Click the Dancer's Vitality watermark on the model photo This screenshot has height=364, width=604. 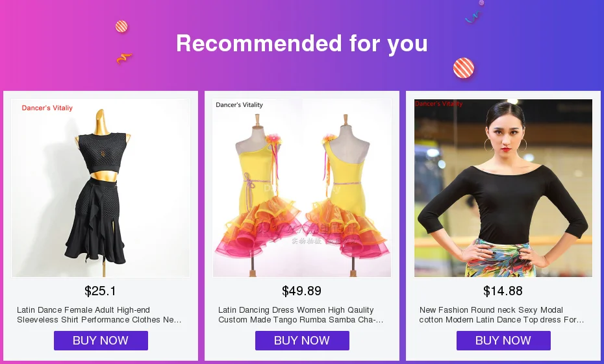(x=439, y=104)
